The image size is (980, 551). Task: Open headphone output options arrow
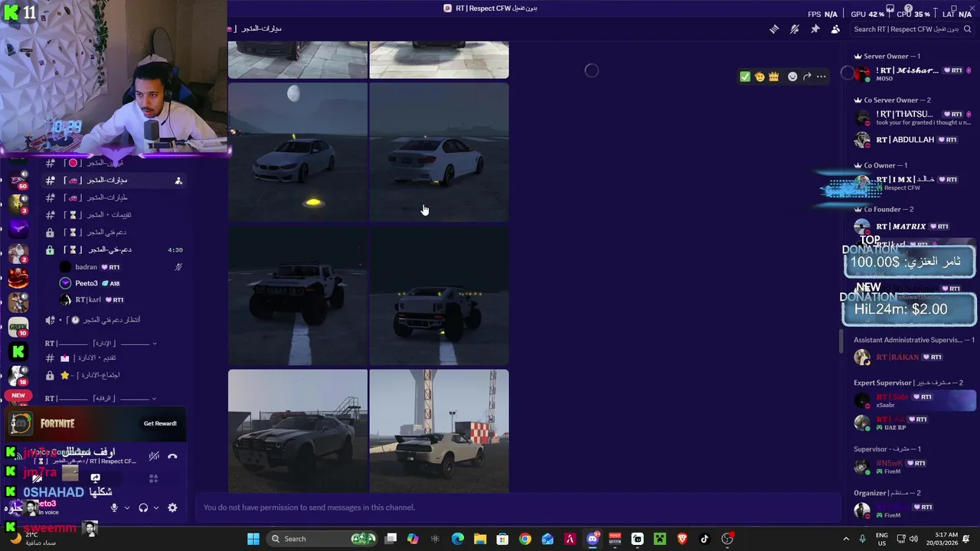(156, 507)
